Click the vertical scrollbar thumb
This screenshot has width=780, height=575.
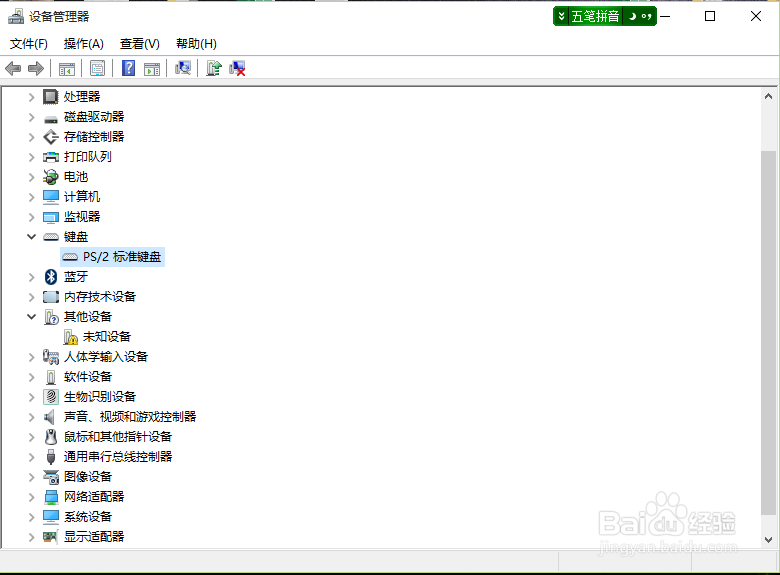(768, 333)
